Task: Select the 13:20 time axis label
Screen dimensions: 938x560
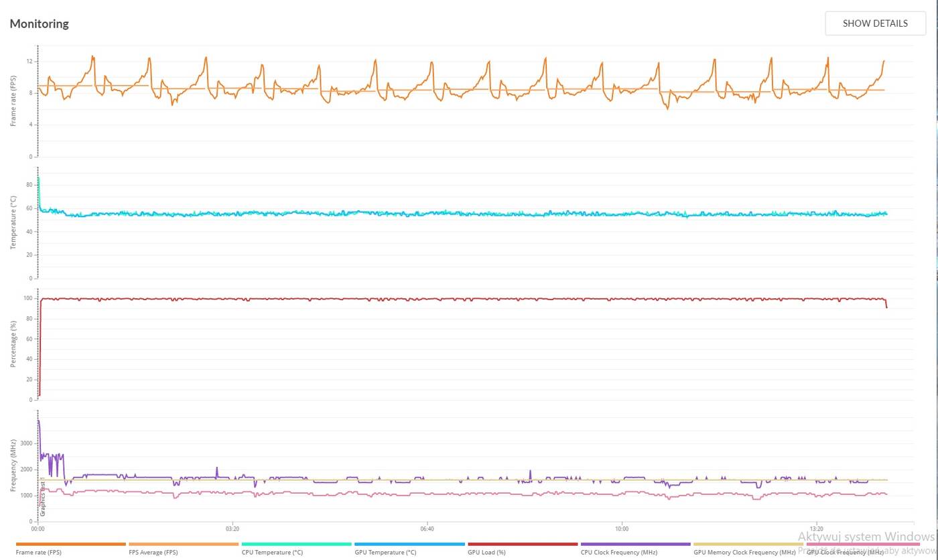Action: coord(816,529)
